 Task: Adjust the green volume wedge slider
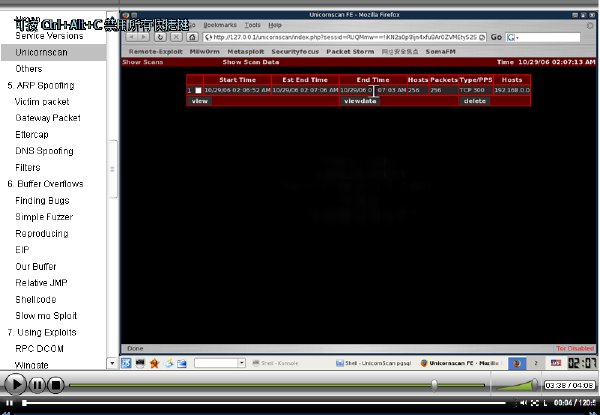tap(517, 385)
